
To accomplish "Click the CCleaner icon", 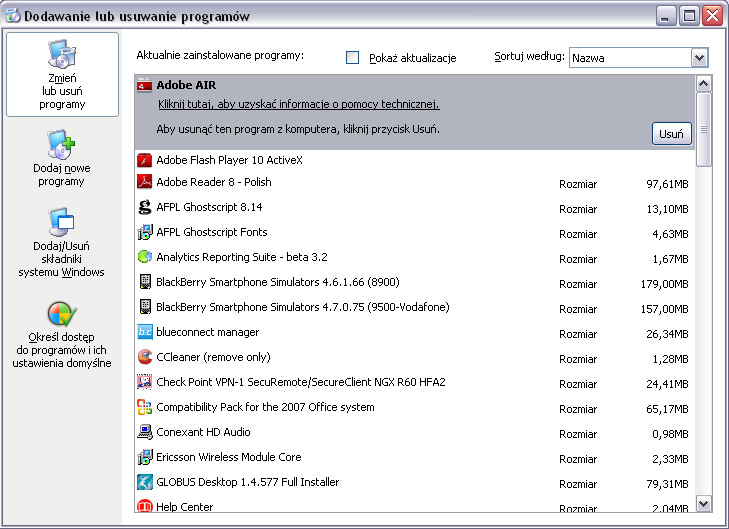I will pos(145,357).
